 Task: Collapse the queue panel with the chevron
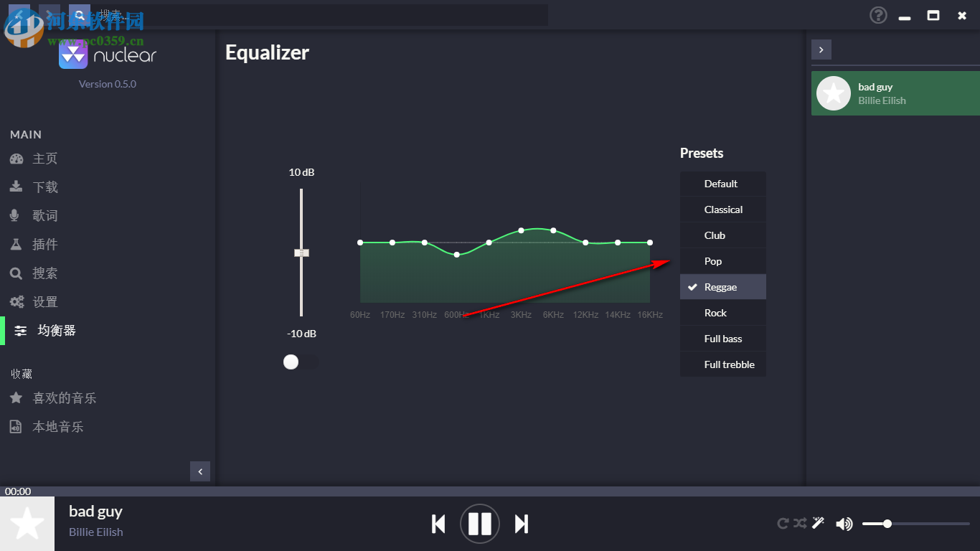[821, 50]
